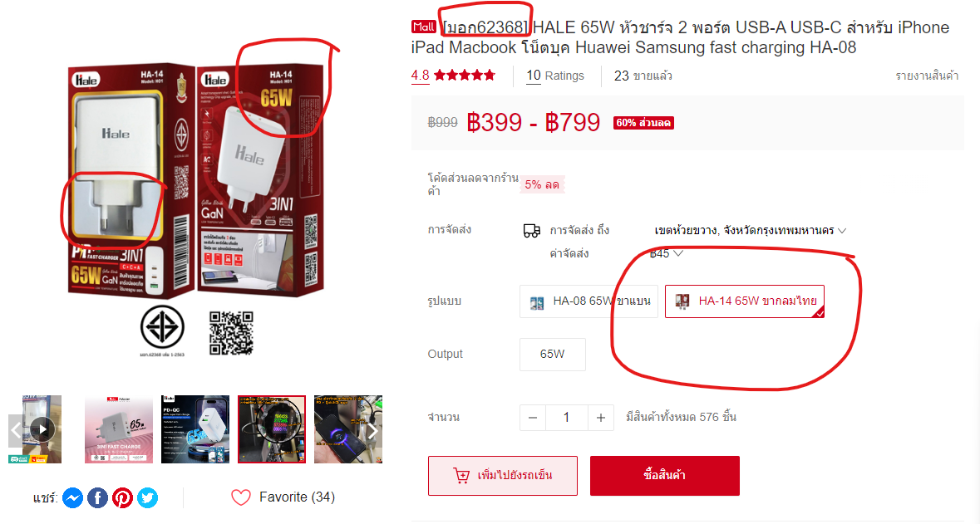
Task: Open the report product link
Action: (x=926, y=76)
